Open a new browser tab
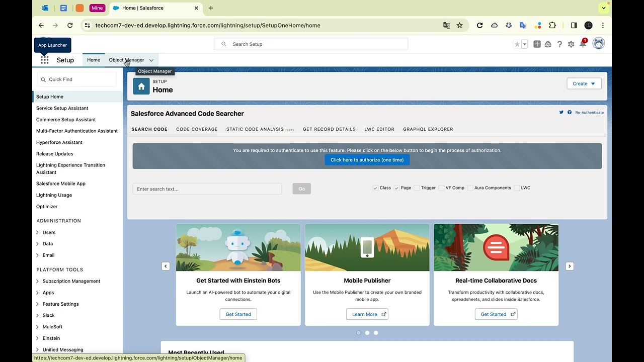Screen dimensions: 644x362 click(x=211, y=8)
